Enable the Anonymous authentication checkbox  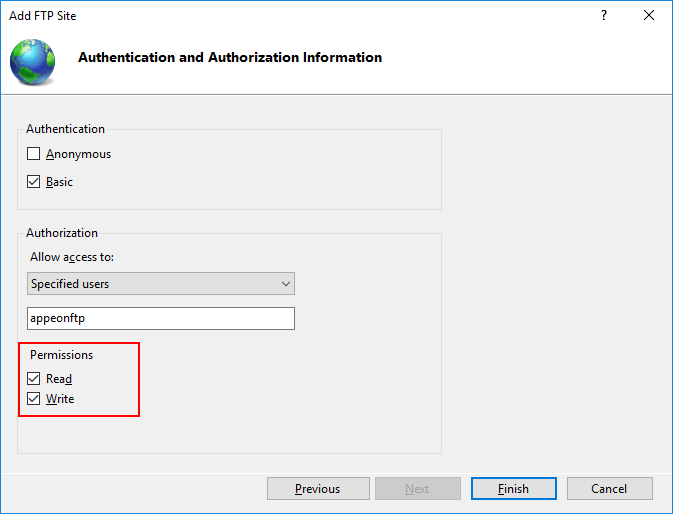[x=33, y=154]
